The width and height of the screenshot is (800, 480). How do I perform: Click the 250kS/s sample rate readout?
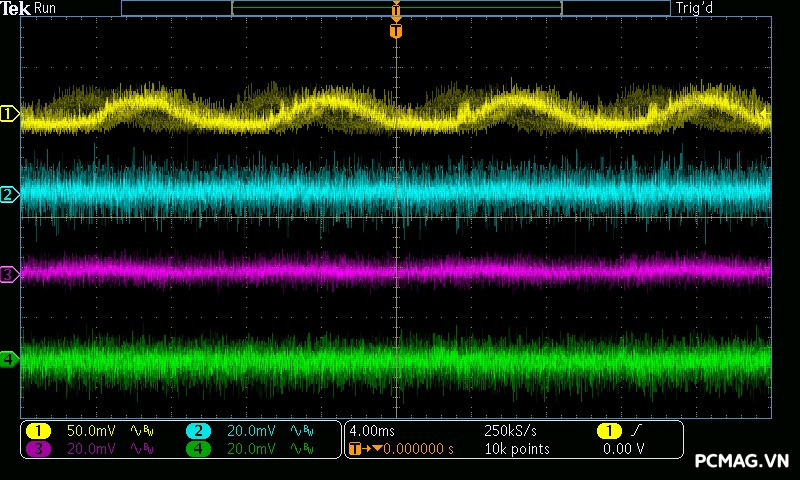(x=510, y=431)
